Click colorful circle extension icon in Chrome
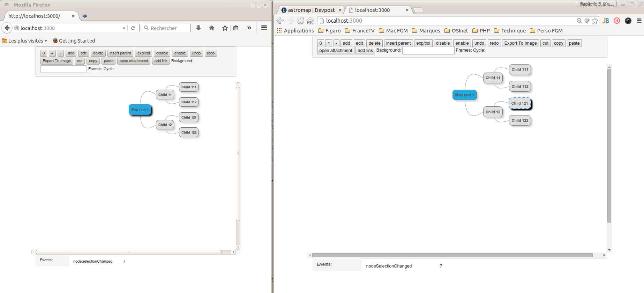The height and width of the screenshot is (293, 644). [x=628, y=21]
